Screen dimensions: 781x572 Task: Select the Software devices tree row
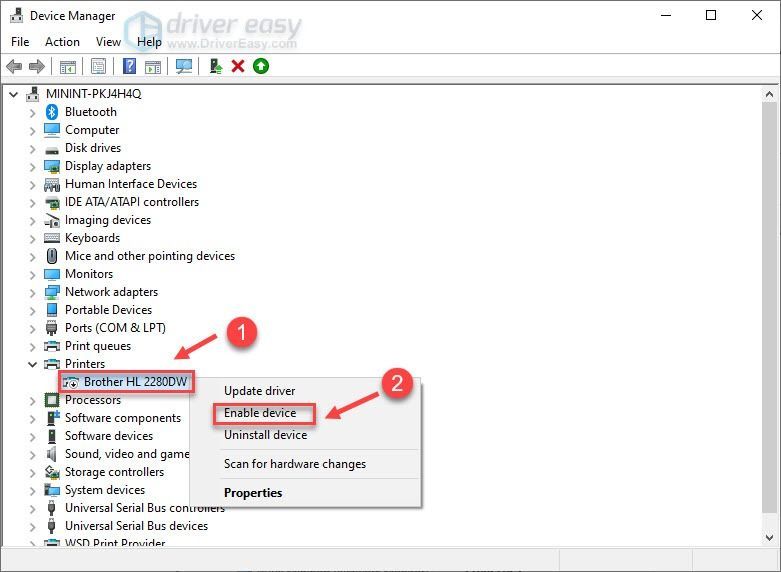point(109,436)
